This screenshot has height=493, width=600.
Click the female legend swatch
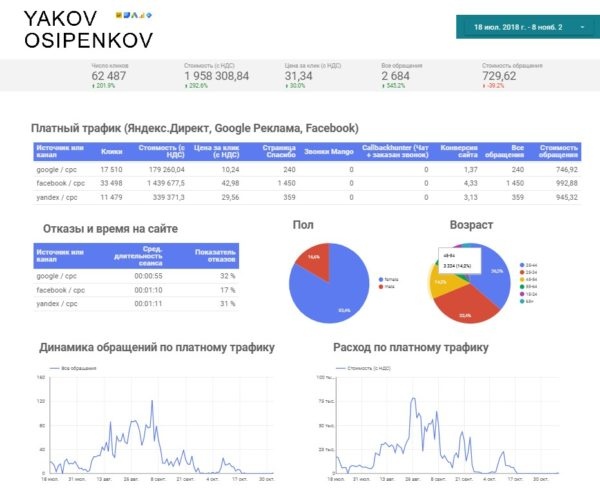(381, 280)
